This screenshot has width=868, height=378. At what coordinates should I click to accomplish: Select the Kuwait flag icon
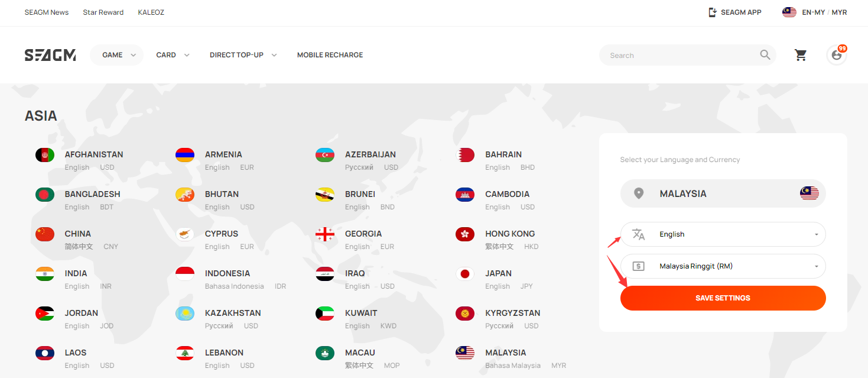click(325, 314)
